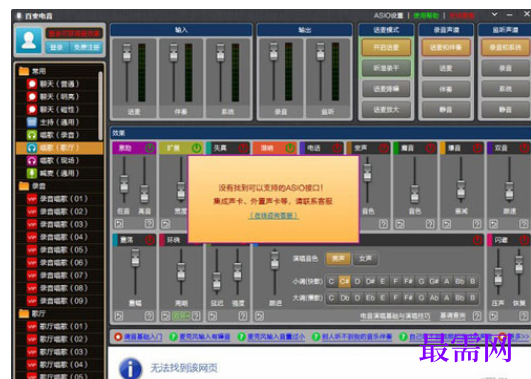The image size is (531, 379).
Task: Open help for the 环绕 effect
Action: 196,316
